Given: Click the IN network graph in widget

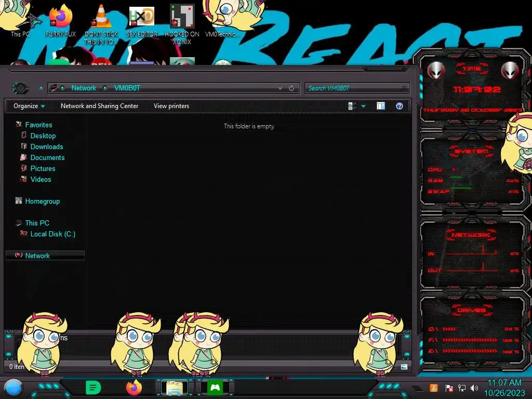Looking at the screenshot, I should (472, 250).
